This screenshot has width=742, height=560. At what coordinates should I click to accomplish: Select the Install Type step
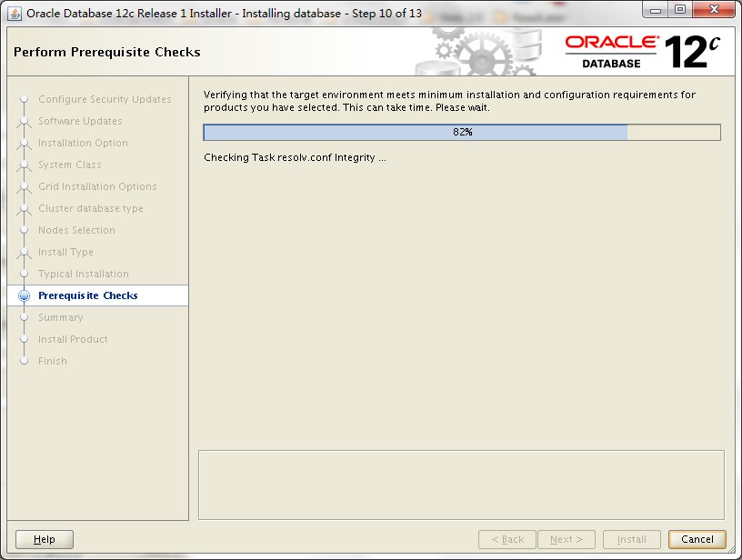65,252
